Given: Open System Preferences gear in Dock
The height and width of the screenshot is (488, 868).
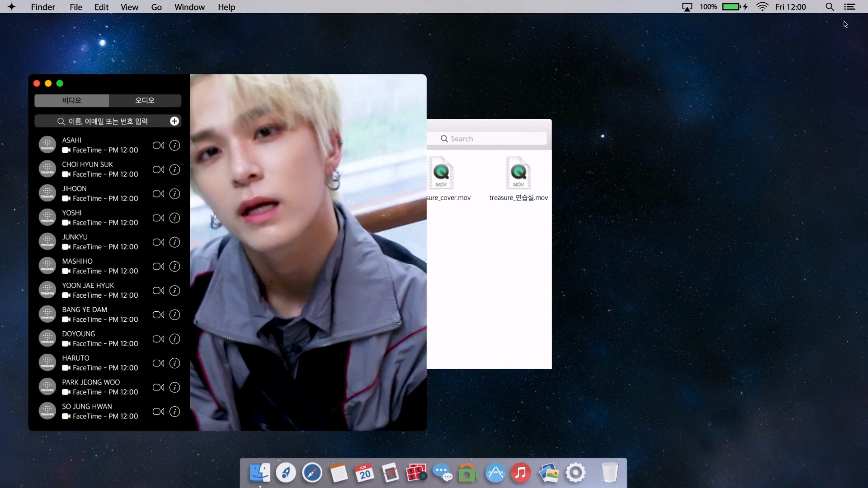Looking at the screenshot, I should click(x=576, y=473).
